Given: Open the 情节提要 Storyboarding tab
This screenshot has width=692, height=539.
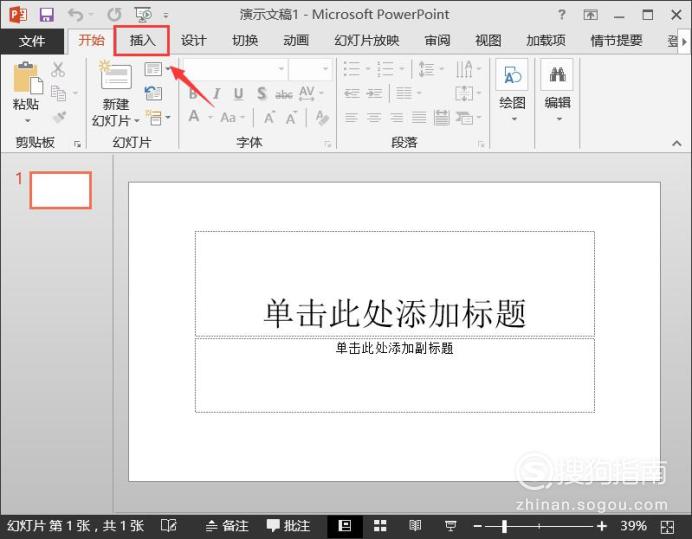Looking at the screenshot, I should pyautogui.click(x=616, y=41).
